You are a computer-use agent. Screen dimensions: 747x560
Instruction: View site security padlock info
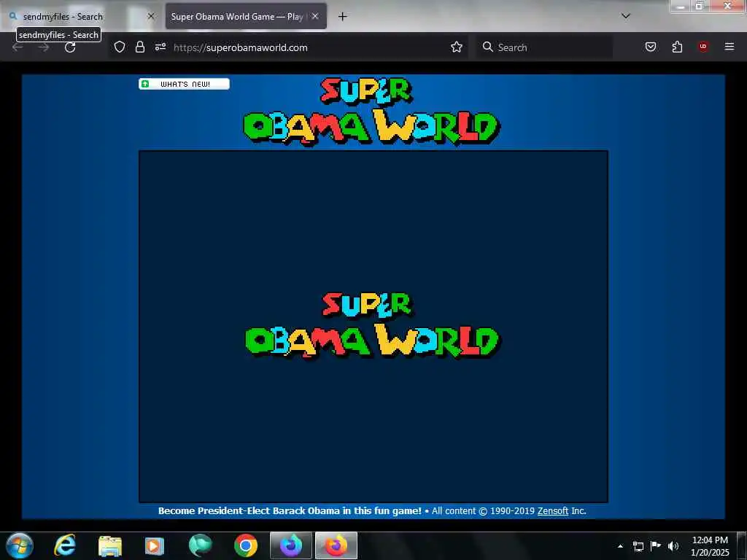(x=139, y=47)
